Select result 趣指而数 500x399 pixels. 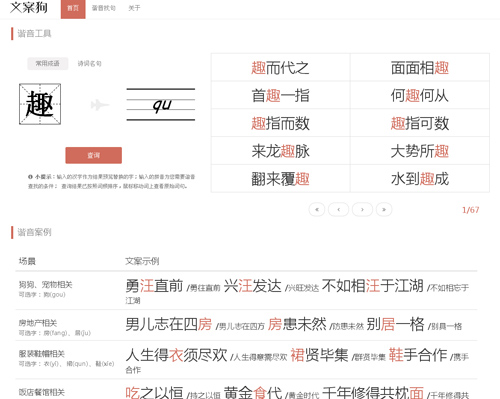(280, 123)
